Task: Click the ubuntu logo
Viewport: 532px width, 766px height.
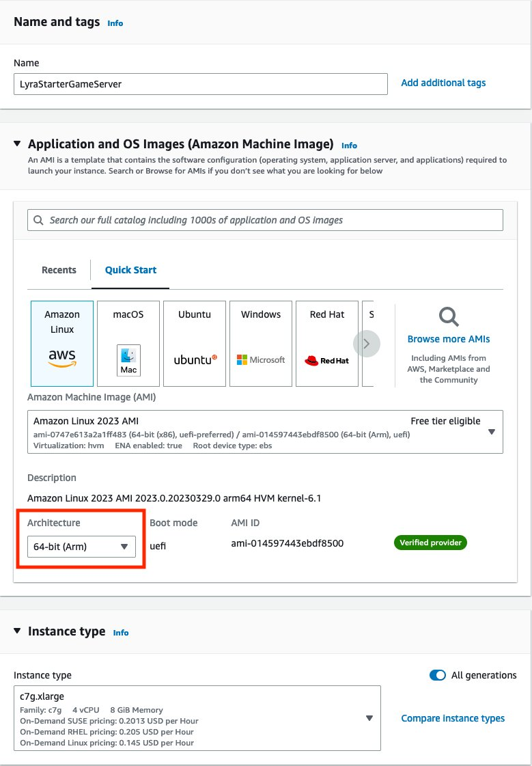Action: (x=195, y=360)
